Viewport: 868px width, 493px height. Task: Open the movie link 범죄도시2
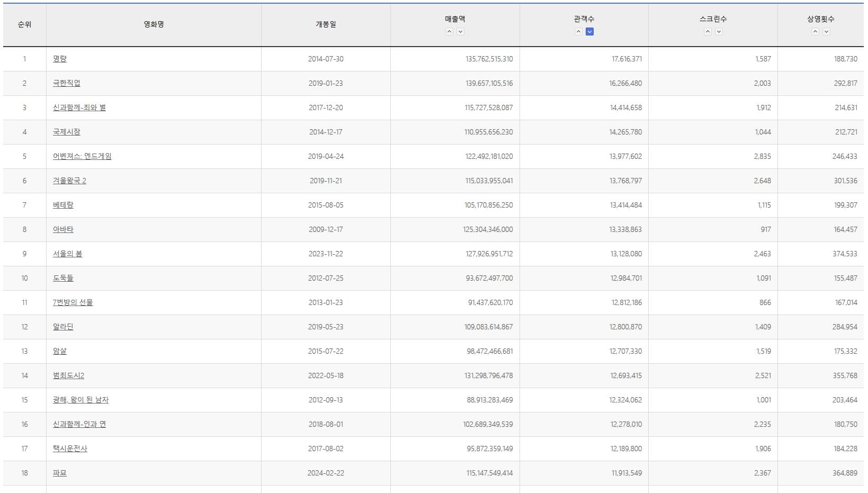pos(68,375)
